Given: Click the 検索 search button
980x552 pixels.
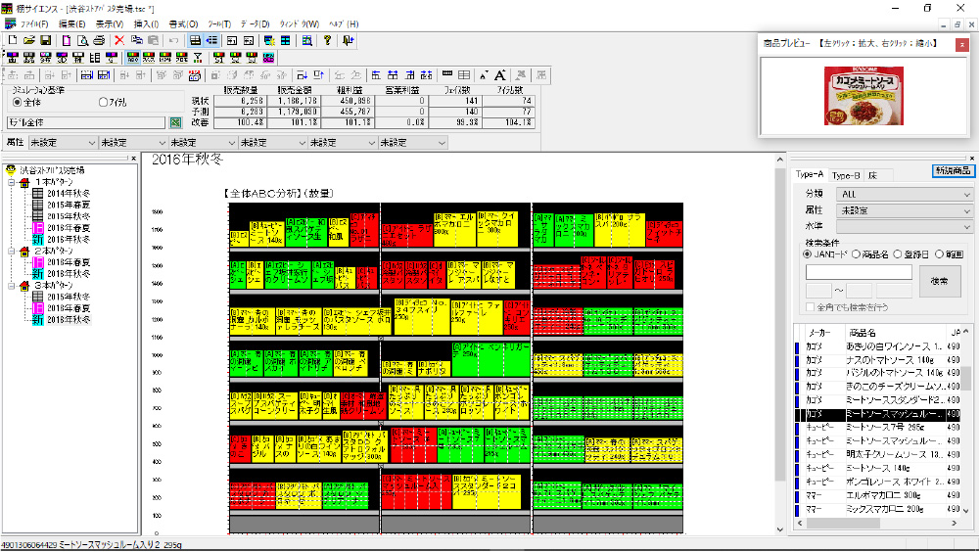Looking at the screenshot, I should click(939, 281).
